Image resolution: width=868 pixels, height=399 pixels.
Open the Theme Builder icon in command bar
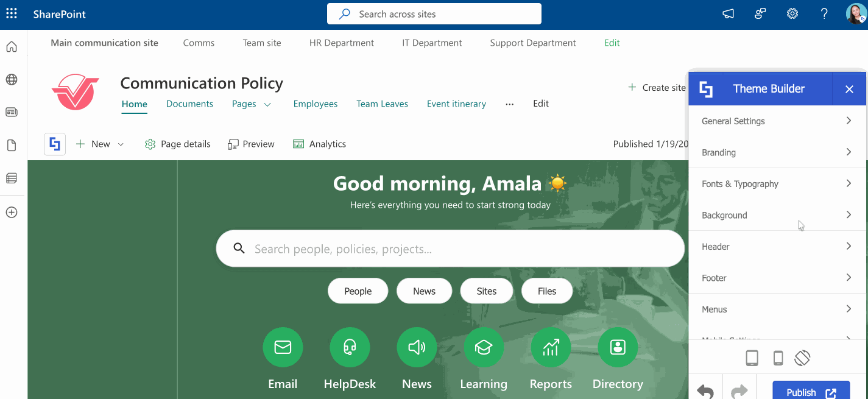pos(55,144)
